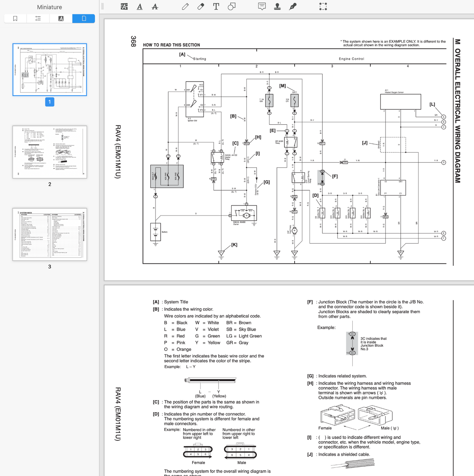Choose the signature pen tool
Screen dimensions: 474x476
(x=293, y=7)
